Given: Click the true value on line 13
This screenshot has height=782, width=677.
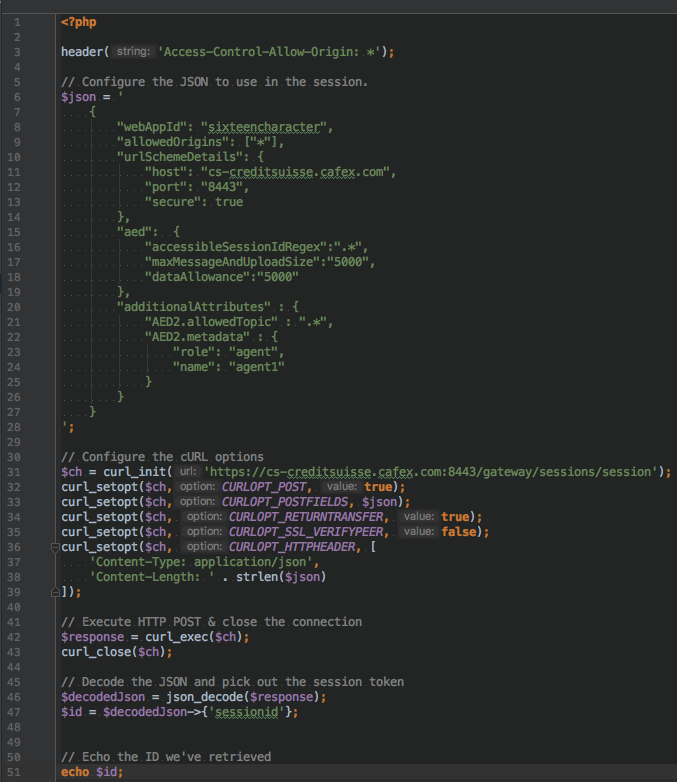Looking at the screenshot, I should click(229, 201).
